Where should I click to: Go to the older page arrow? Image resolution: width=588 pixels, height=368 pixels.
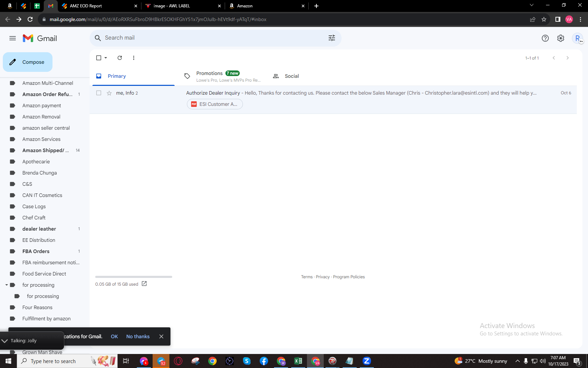pyautogui.click(x=567, y=58)
